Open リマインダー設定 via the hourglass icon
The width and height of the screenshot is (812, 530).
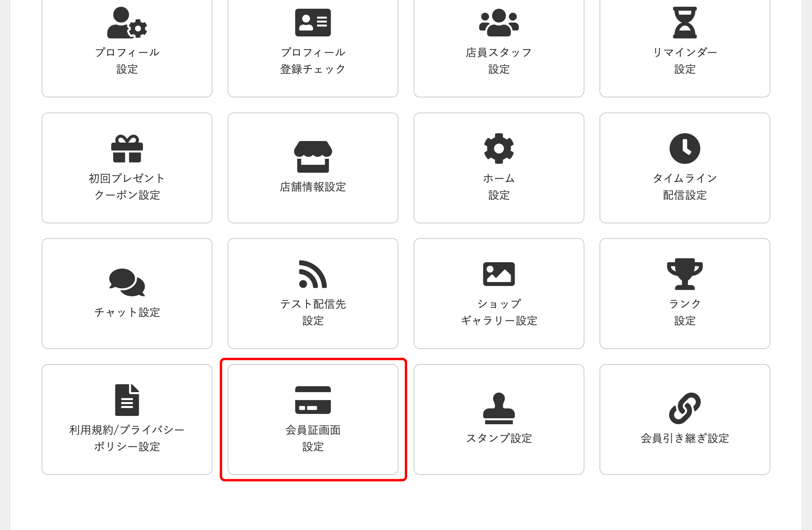click(685, 23)
